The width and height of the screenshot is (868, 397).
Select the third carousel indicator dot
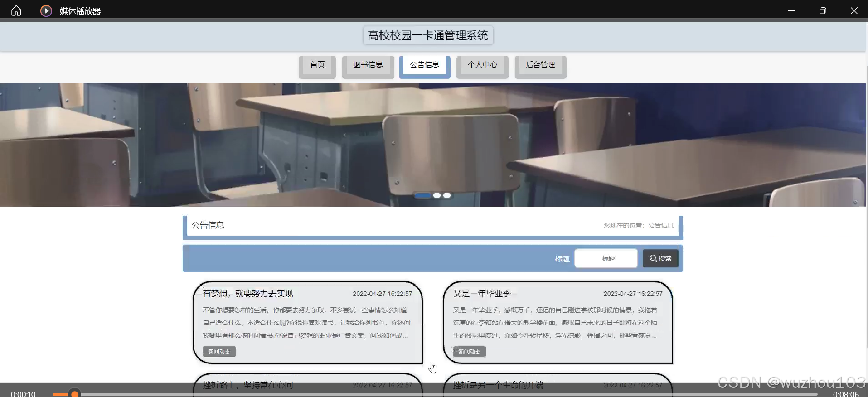coord(447,195)
